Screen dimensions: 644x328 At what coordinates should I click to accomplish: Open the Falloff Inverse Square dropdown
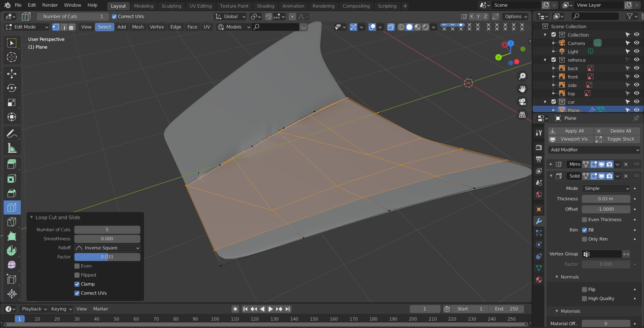[x=107, y=248]
